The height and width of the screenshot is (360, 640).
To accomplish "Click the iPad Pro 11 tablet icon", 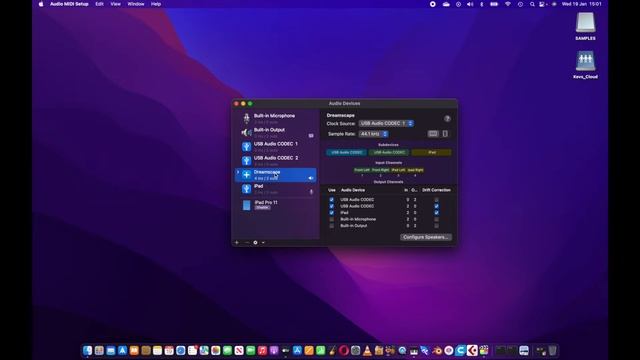I will tap(246, 205).
